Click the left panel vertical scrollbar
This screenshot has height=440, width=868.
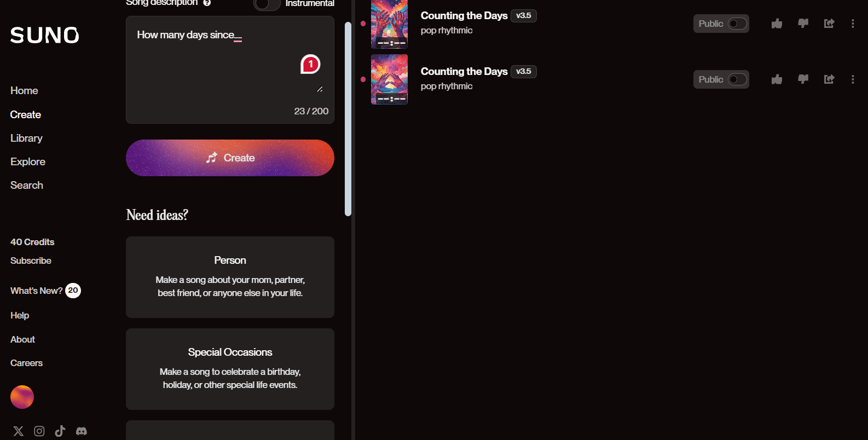click(348, 119)
